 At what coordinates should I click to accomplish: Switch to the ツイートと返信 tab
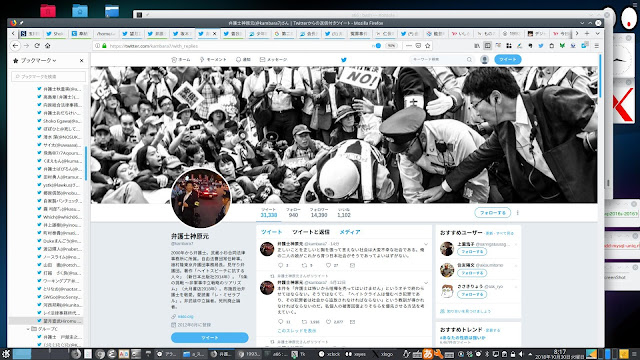pyautogui.click(x=311, y=232)
